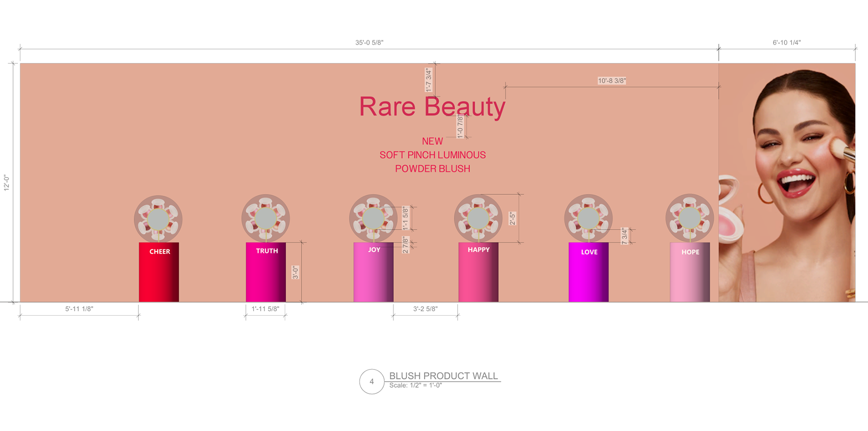This screenshot has height=431, width=868.
Task: Select the flower mirror display above JOY
Action: coord(373,218)
